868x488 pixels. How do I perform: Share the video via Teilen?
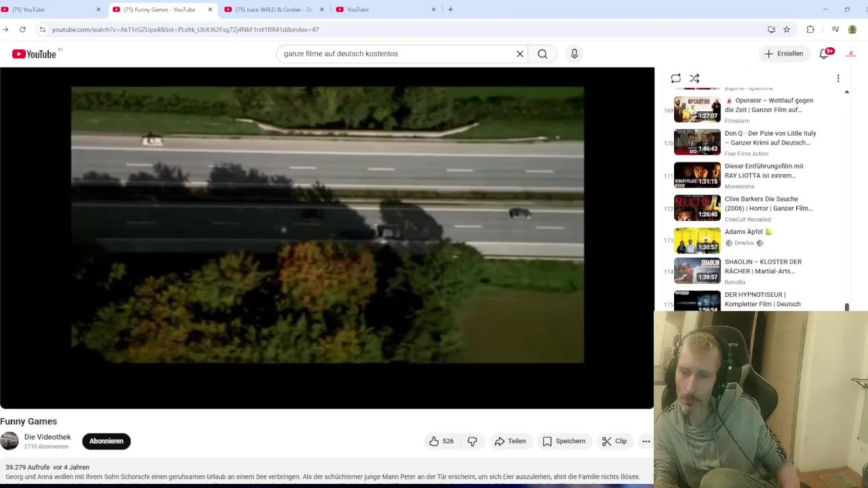510,441
